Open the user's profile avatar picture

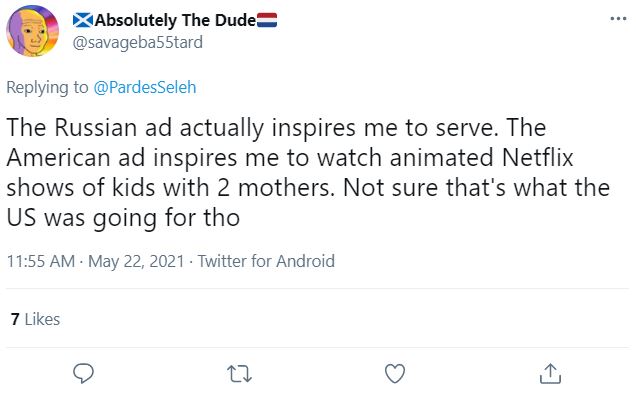tap(32, 31)
